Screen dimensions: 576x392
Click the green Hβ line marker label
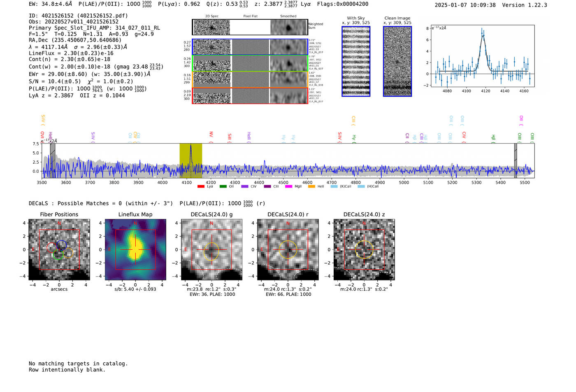(493, 137)
